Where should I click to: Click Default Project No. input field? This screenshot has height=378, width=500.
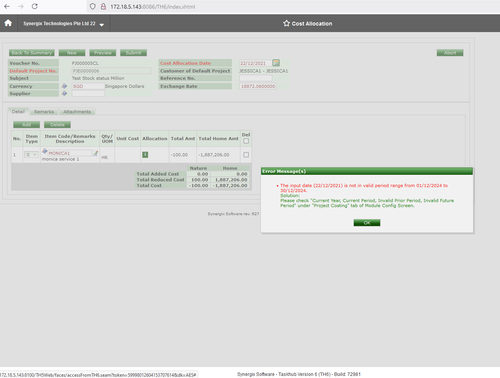click(x=111, y=71)
